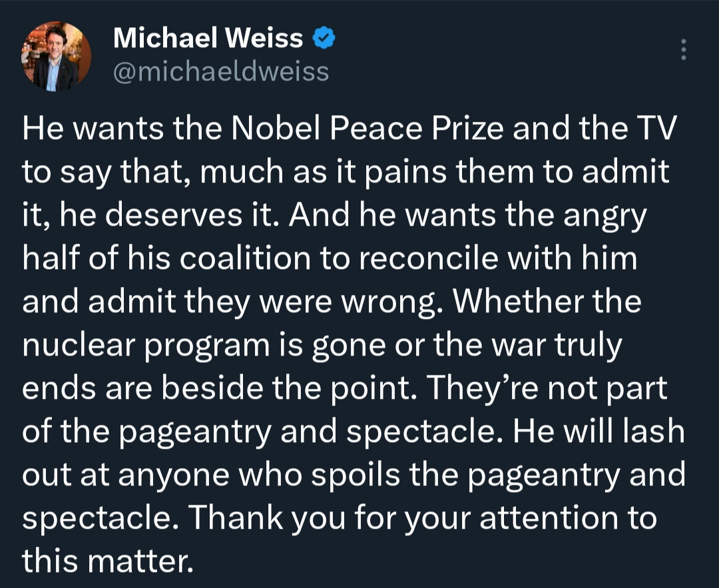Click the words "Nobel Peace Prize"
This screenshot has height=588, width=719.
(x=367, y=128)
